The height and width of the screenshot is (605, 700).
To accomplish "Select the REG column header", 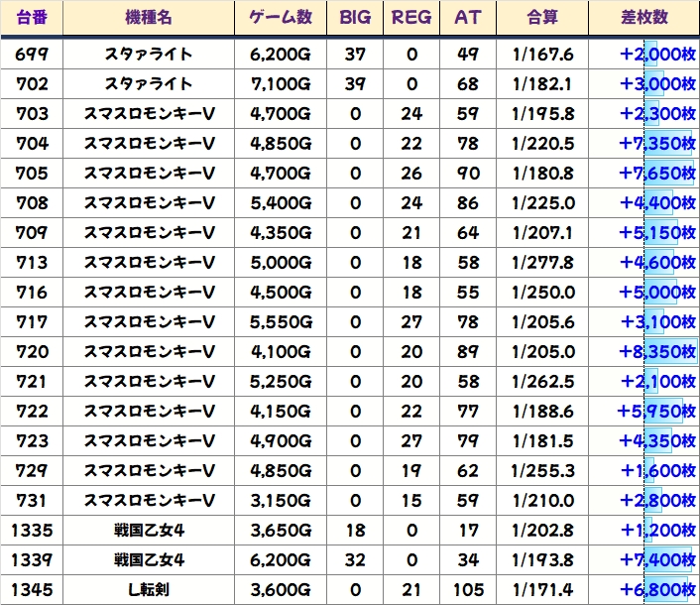I will click(411, 18).
